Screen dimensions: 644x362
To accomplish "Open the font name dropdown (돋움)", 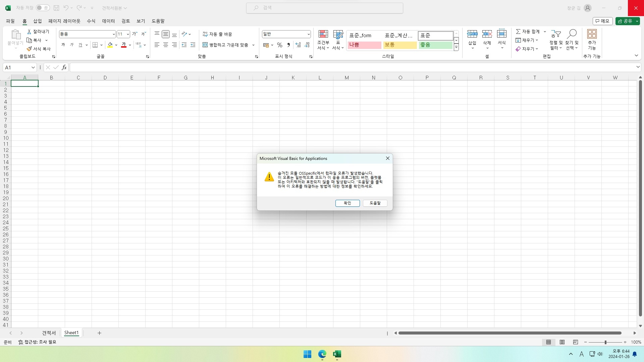I will point(114,34).
